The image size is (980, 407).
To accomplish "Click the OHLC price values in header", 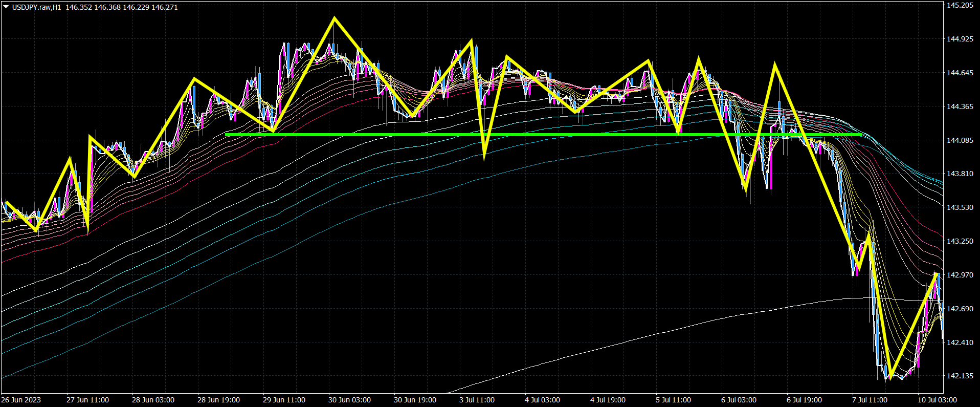I will 121,7.
